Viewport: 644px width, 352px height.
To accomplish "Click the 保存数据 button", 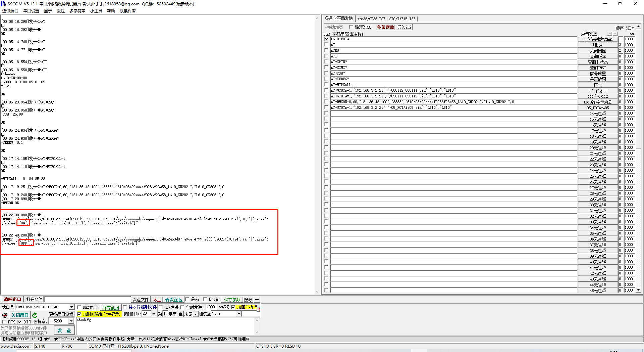I will 111,307.
